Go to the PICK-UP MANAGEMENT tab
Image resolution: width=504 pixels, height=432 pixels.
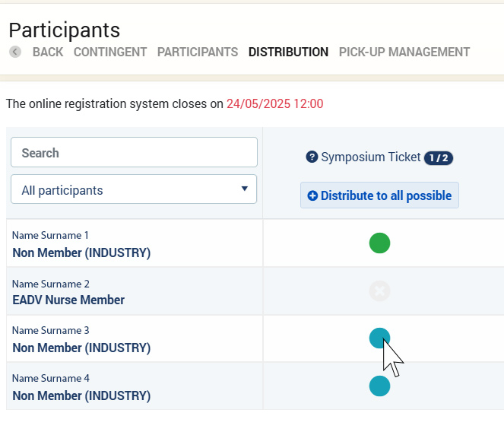tap(404, 52)
